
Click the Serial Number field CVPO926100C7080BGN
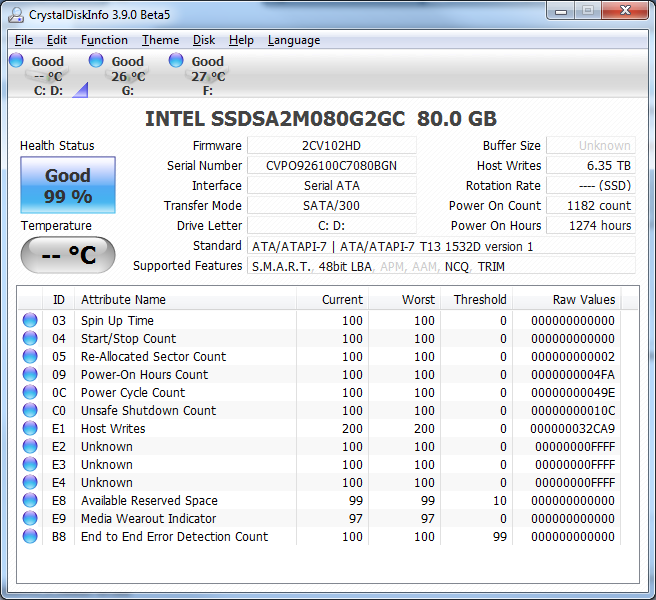click(332, 166)
